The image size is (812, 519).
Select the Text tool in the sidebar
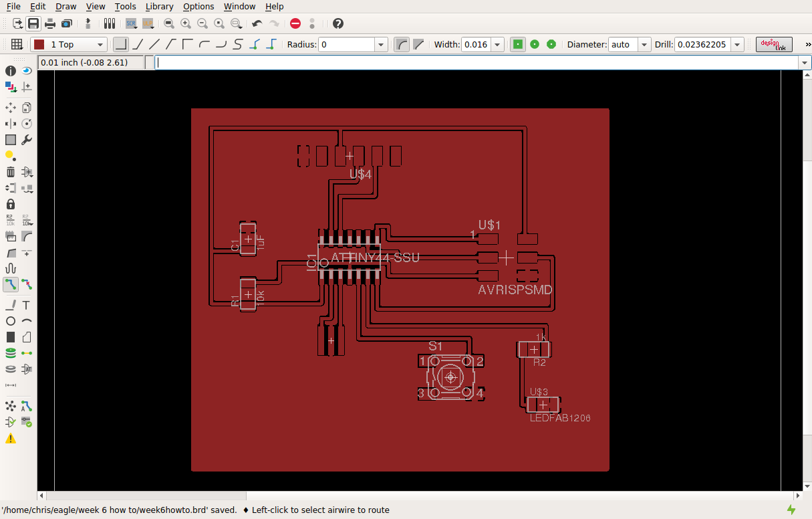pyautogui.click(x=27, y=305)
